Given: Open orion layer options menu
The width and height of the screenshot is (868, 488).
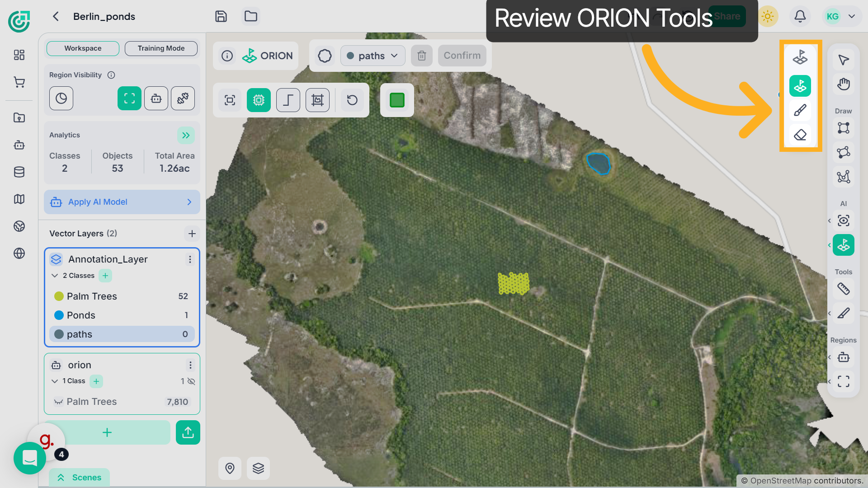Looking at the screenshot, I should (190, 365).
